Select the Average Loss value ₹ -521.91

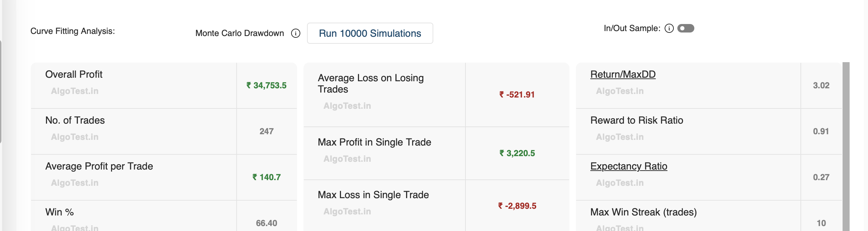click(517, 95)
